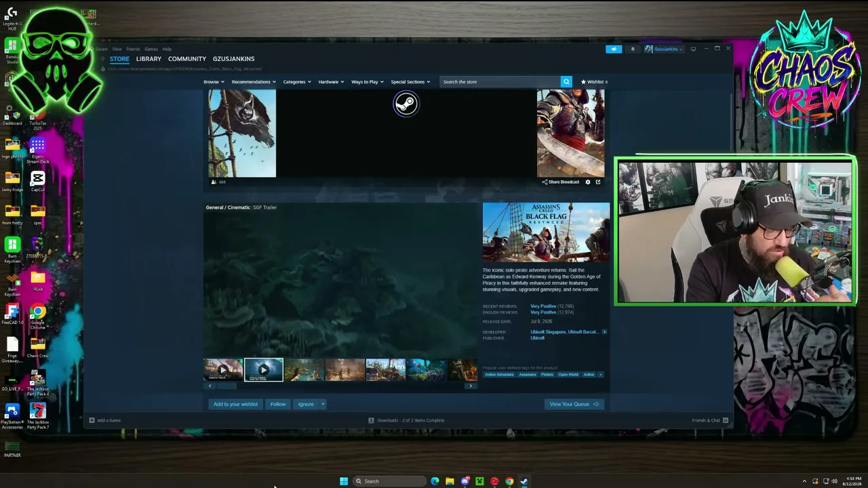868x488 pixels.
Task: Expand the Hardware dropdown
Action: [331, 82]
